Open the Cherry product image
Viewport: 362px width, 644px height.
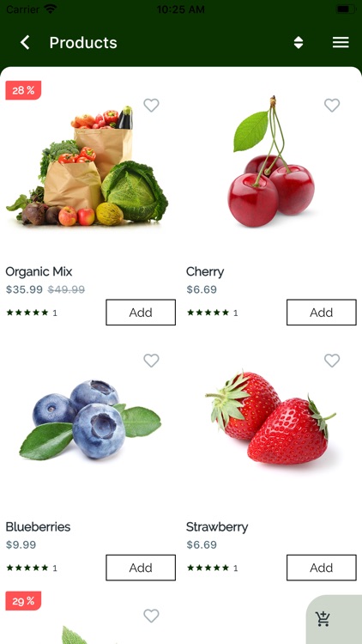point(271,161)
